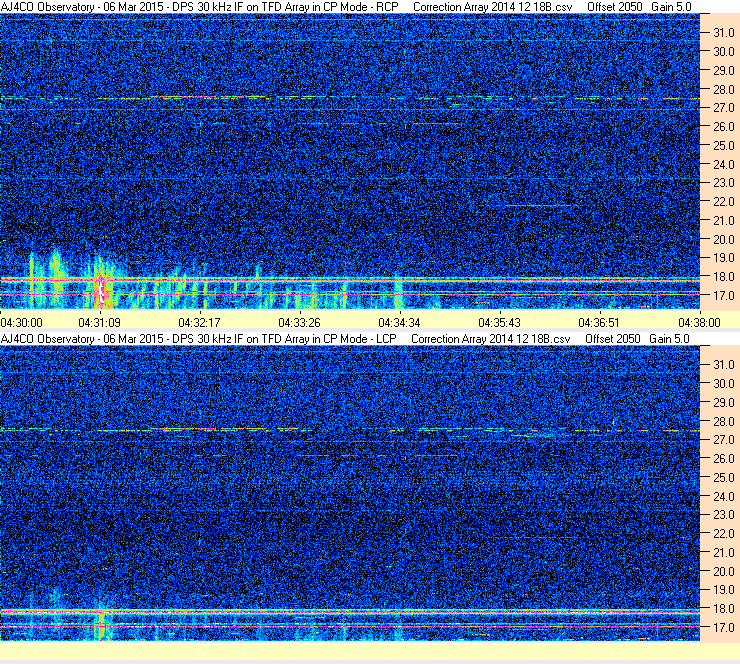Image resolution: width=740 pixels, height=664 pixels.
Task: Click 'Correction Array 2014 12 18B.csv' in RCP header
Action: coord(492,7)
